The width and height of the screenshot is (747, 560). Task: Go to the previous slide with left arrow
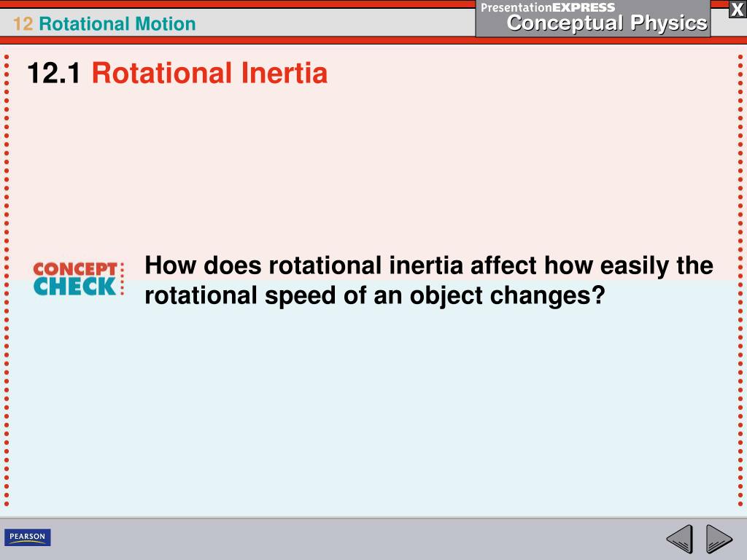(680, 539)
